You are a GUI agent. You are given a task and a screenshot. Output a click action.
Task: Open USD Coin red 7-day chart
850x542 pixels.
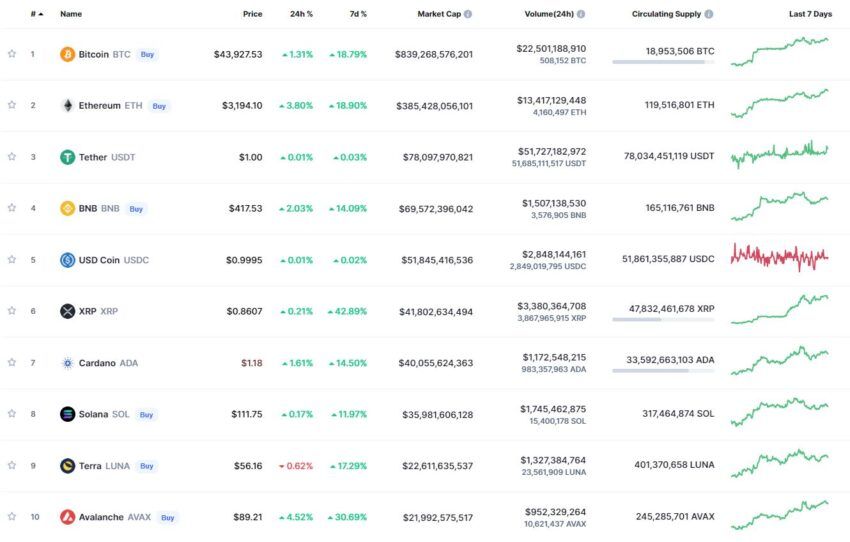tap(780, 257)
